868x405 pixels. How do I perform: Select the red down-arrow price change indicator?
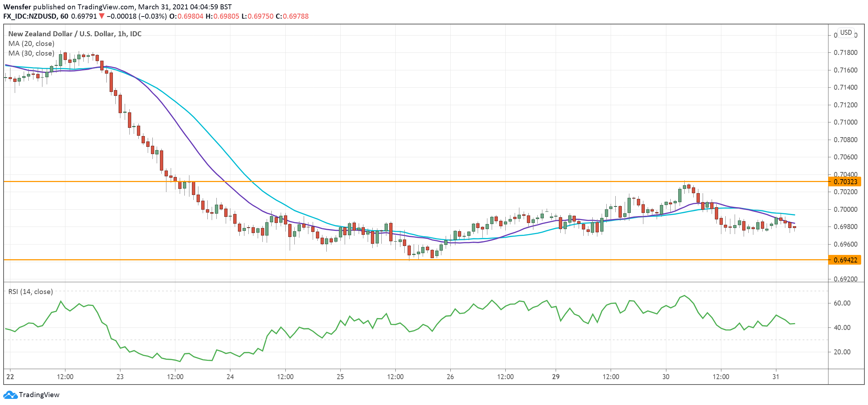(102, 16)
